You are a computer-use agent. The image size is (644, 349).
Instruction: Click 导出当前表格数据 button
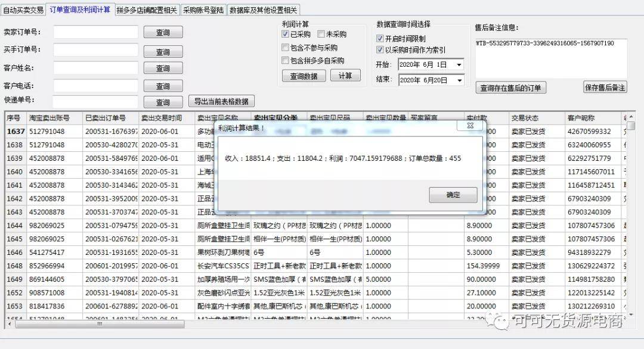(221, 101)
